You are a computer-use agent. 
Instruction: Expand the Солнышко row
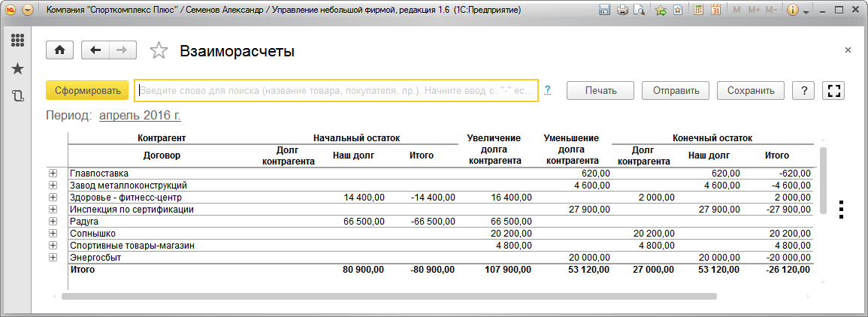[x=53, y=234]
